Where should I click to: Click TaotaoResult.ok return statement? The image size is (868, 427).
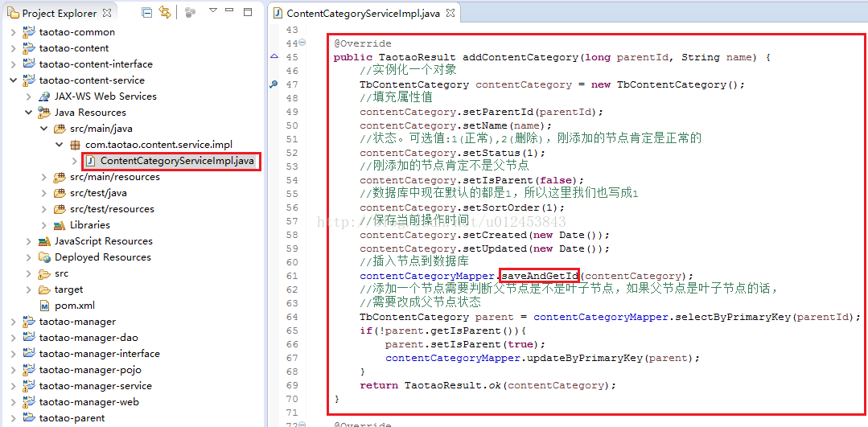point(487,385)
